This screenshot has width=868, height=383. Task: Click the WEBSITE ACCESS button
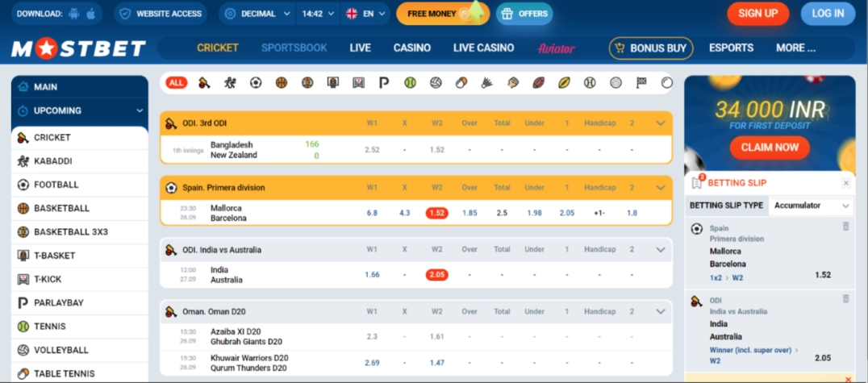161,14
